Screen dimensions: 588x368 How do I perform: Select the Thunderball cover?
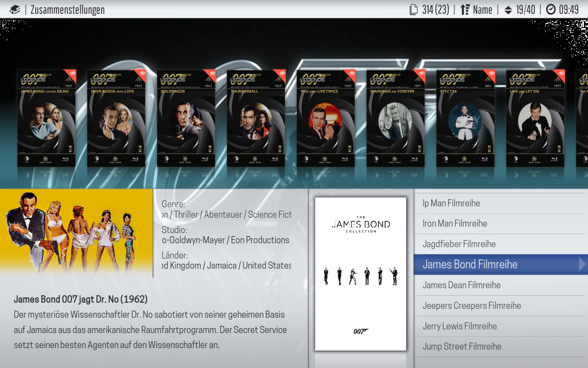(256, 118)
